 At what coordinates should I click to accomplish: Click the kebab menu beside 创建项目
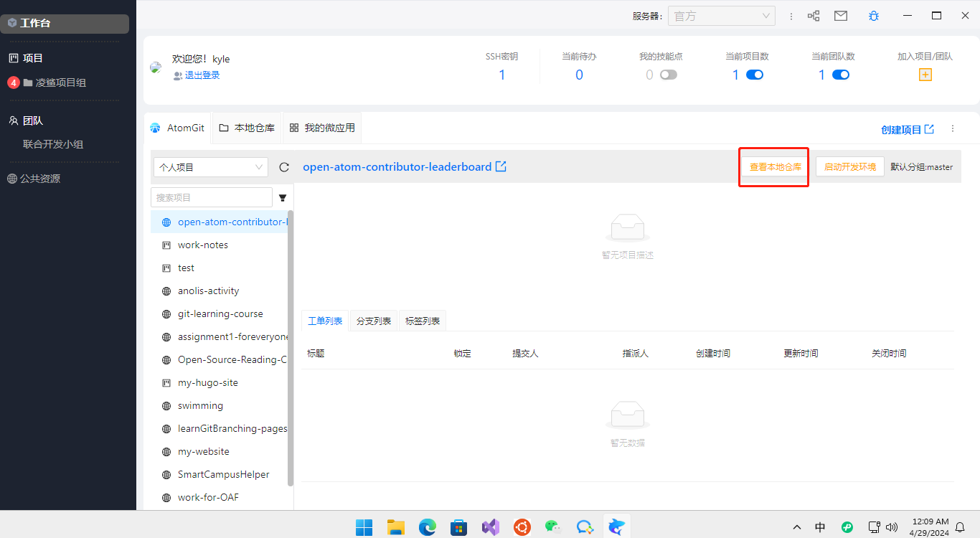pos(953,129)
